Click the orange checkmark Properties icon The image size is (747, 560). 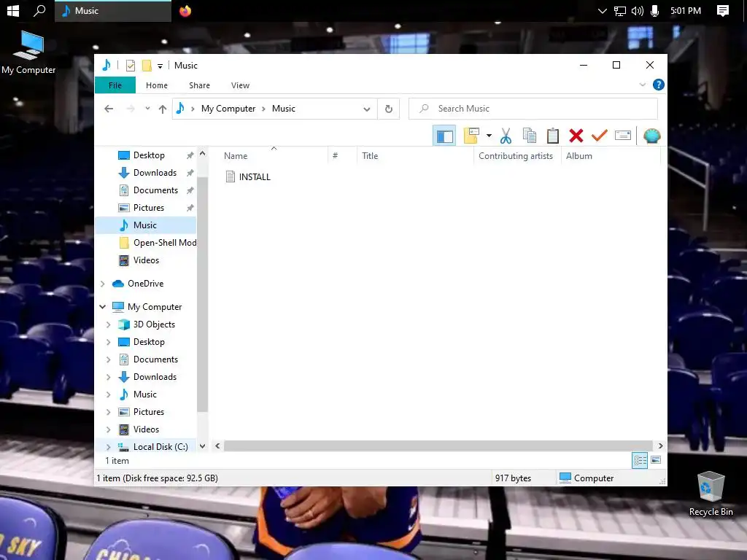[600, 136]
